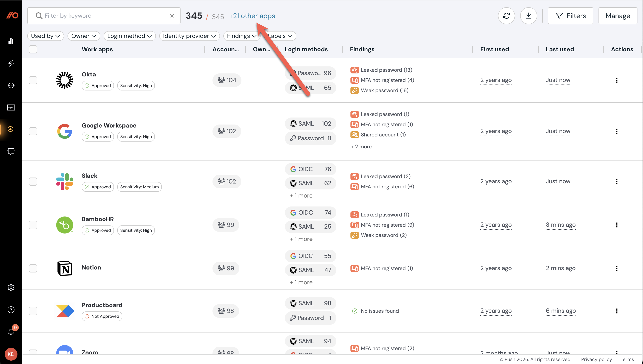Click Productboard's Not Approved label
This screenshot has width=643, height=364.
tap(102, 316)
